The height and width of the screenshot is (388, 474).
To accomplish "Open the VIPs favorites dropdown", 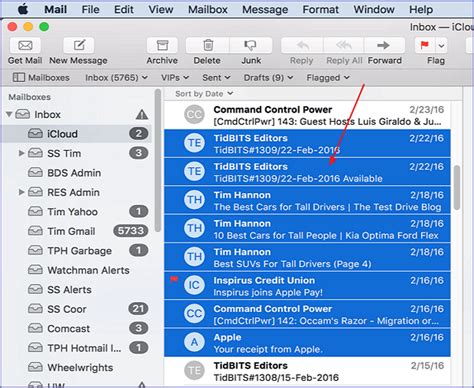I will click(175, 78).
